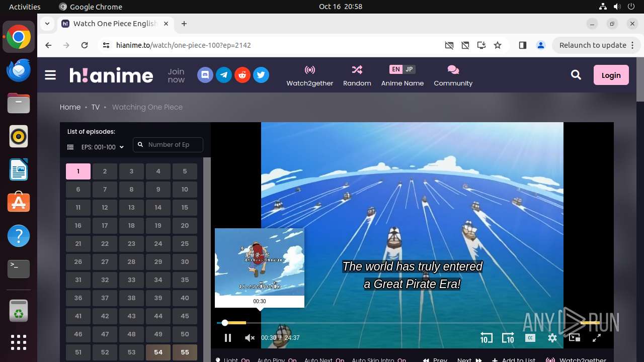Open the Discord community link
644x362 pixels.
point(205,75)
